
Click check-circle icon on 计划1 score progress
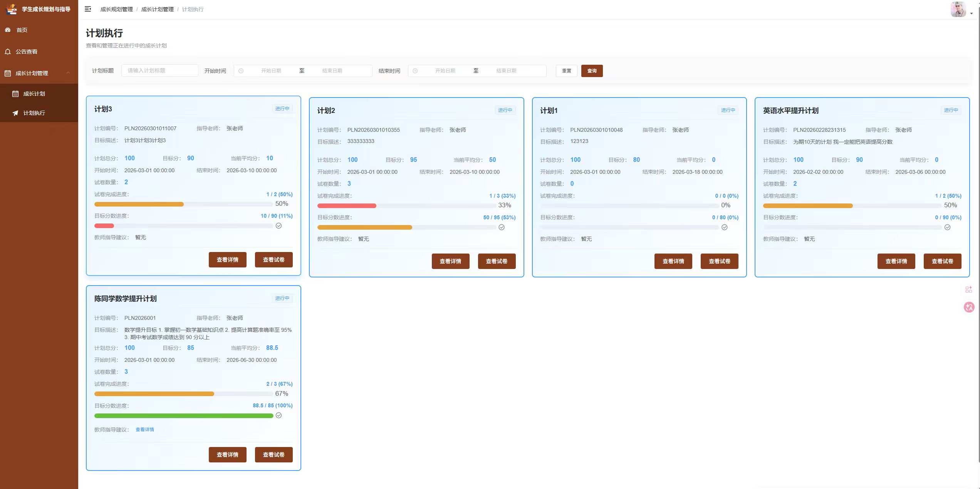pyautogui.click(x=725, y=227)
